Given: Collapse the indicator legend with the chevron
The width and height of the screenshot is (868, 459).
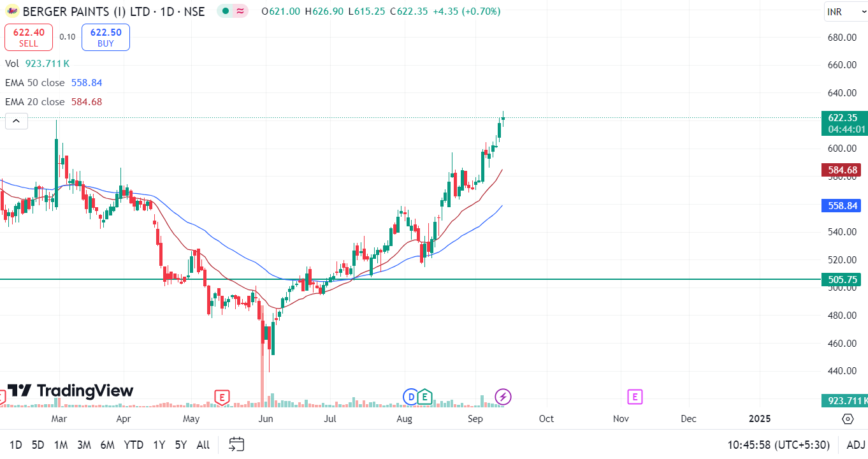Looking at the screenshot, I should (x=17, y=121).
